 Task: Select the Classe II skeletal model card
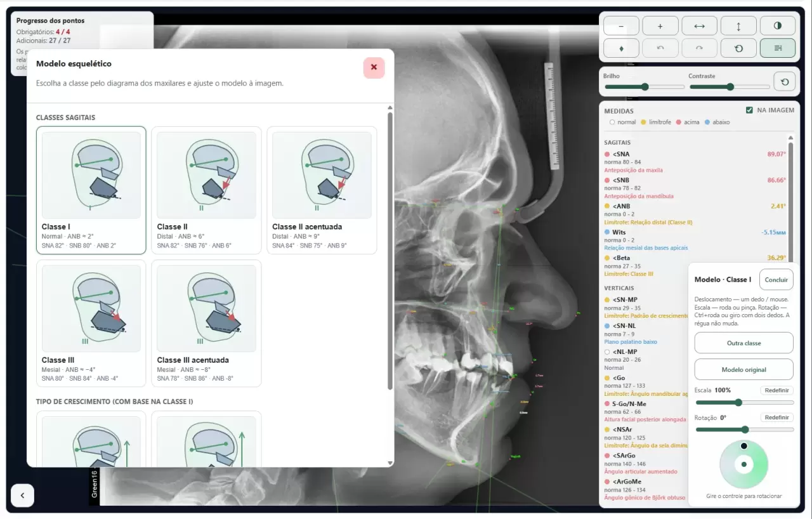click(206, 190)
